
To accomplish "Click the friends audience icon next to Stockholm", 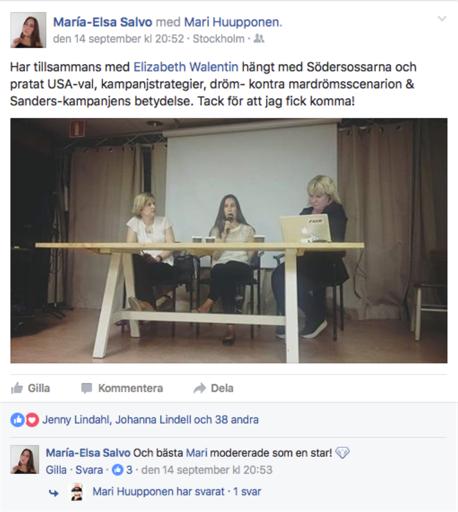I will [x=259, y=39].
